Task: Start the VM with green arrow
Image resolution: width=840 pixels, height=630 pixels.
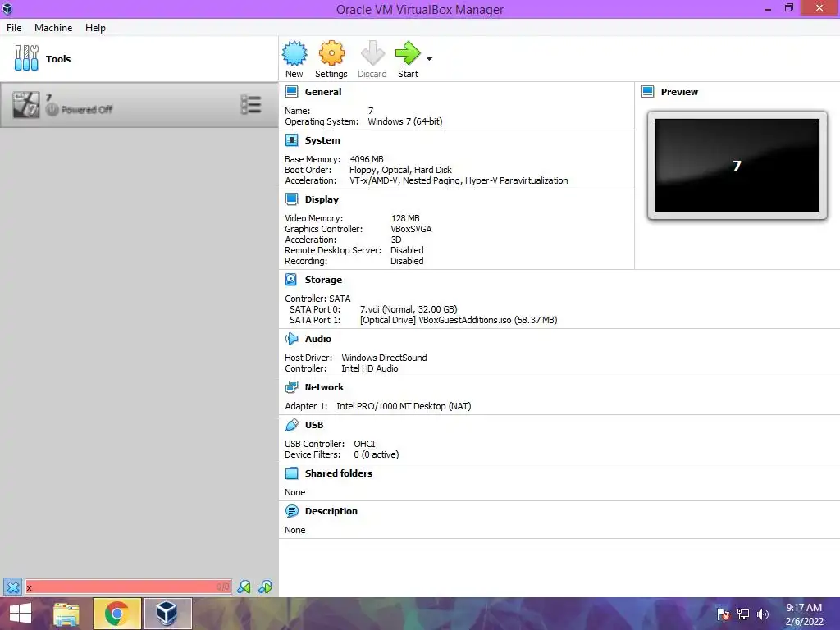Action: point(408,53)
